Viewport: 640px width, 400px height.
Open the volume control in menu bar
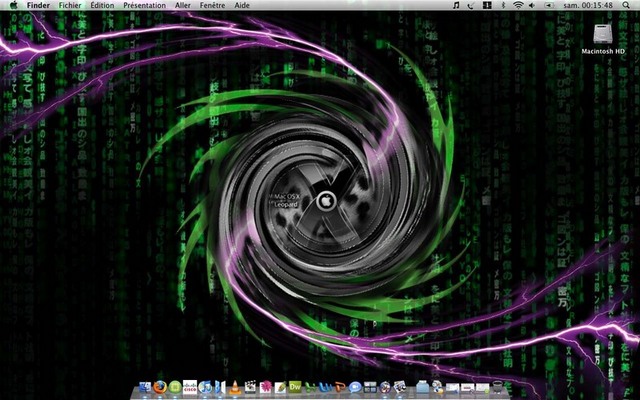pyautogui.click(x=532, y=5)
